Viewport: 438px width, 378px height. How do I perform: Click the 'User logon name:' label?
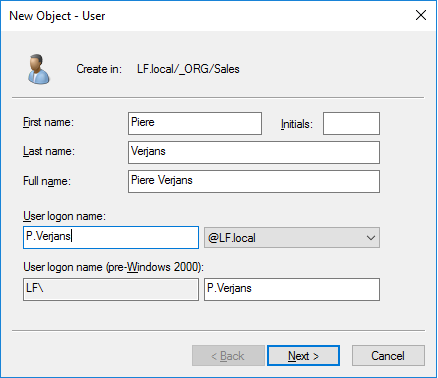point(64,216)
